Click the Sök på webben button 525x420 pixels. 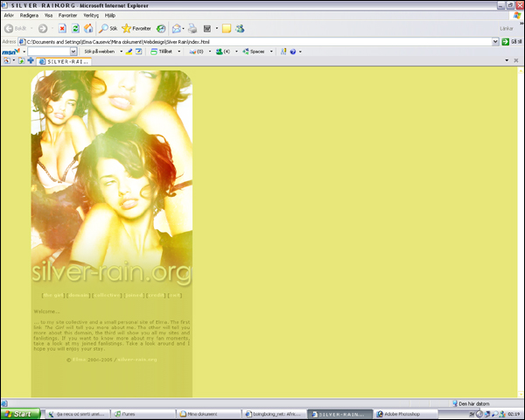[x=100, y=52]
